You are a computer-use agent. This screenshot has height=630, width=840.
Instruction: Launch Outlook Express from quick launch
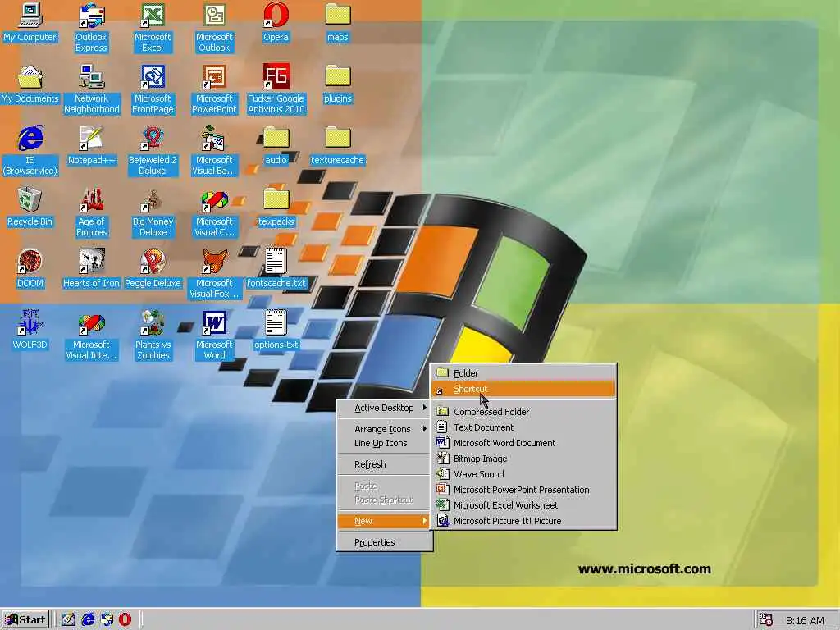107,620
